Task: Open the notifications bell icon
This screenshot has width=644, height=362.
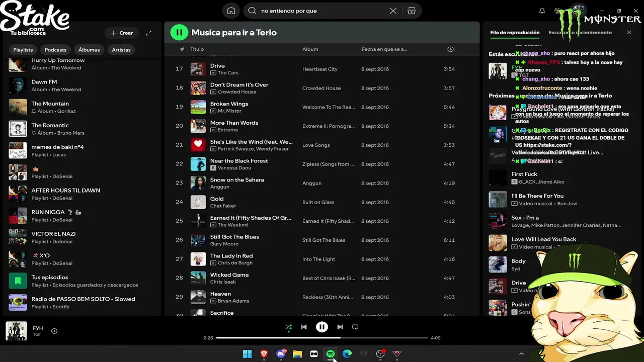Action: pos(542,11)
